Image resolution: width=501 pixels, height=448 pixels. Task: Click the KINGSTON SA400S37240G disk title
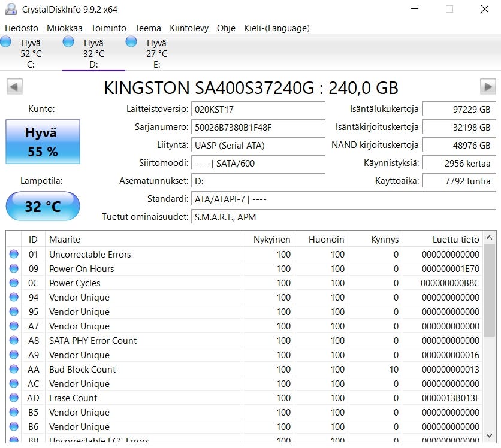coord(251,88)
